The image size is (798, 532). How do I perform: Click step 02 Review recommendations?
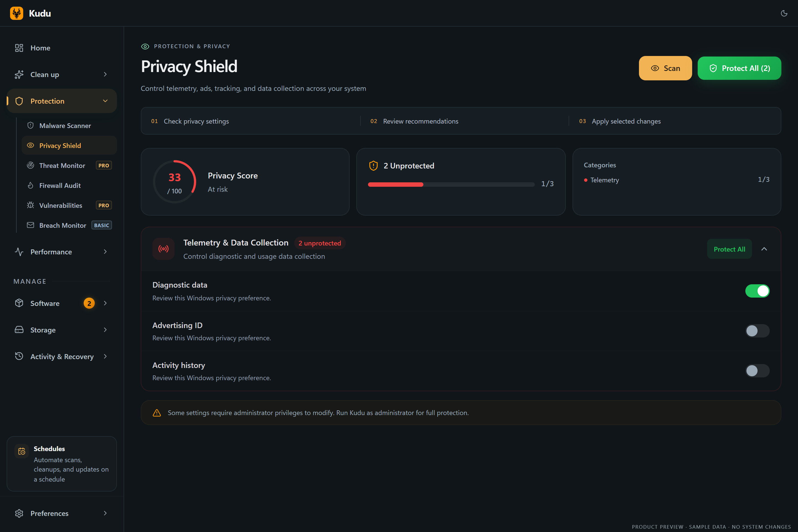pyautogui.click(x=414, y=121)
